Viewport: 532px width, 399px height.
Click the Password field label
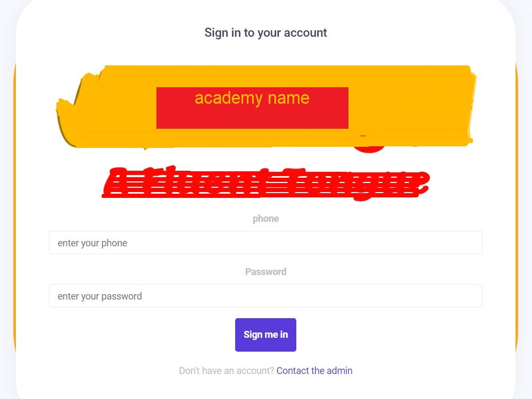point(265,271)
